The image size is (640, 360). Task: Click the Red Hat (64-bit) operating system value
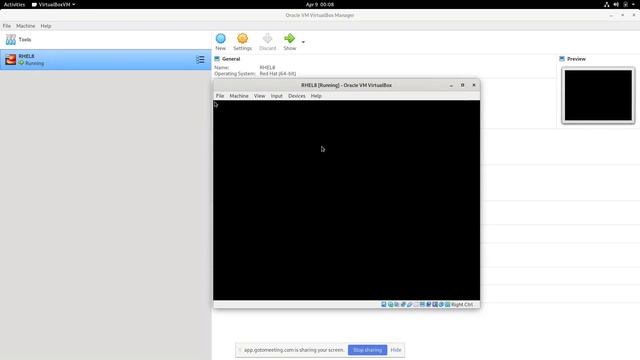pyautogui.click(x=278, y=74)
